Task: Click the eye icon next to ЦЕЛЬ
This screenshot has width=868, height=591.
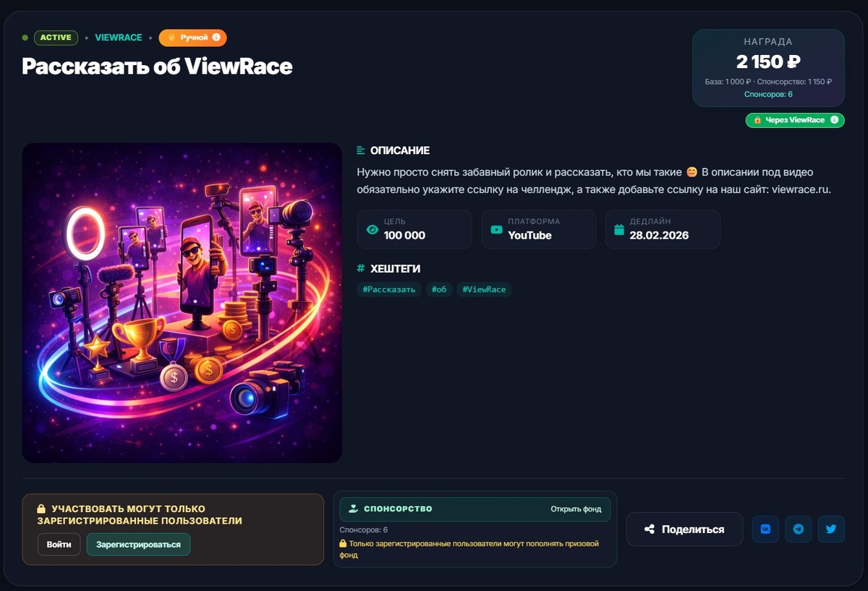Action: 373,229
